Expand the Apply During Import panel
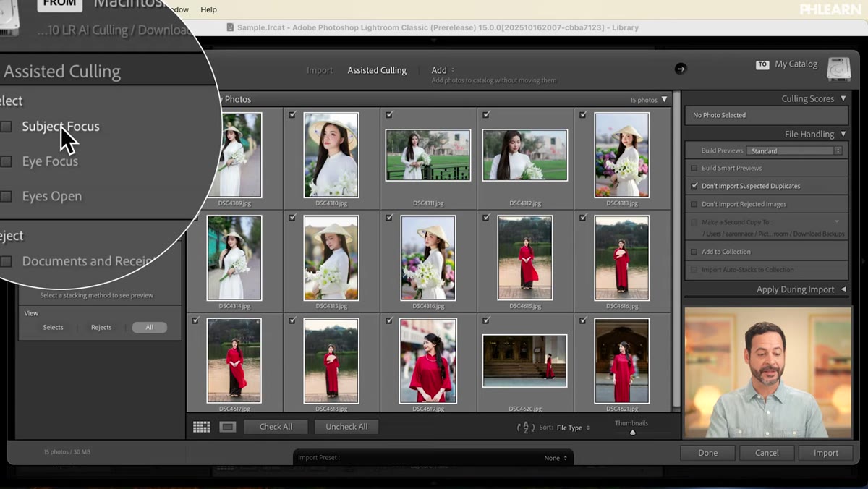Screen dimensions: 868x489 coord(843,289)
